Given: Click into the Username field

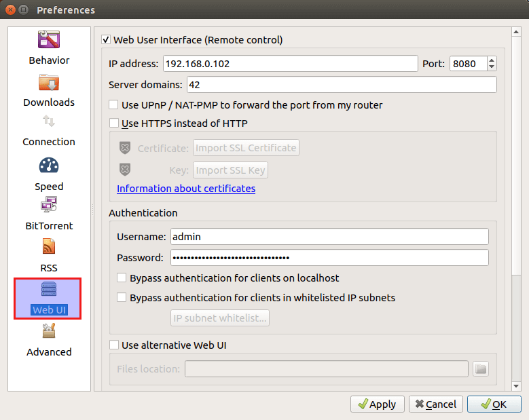Looking at the screenshot, I should click(x=329, y=236).
